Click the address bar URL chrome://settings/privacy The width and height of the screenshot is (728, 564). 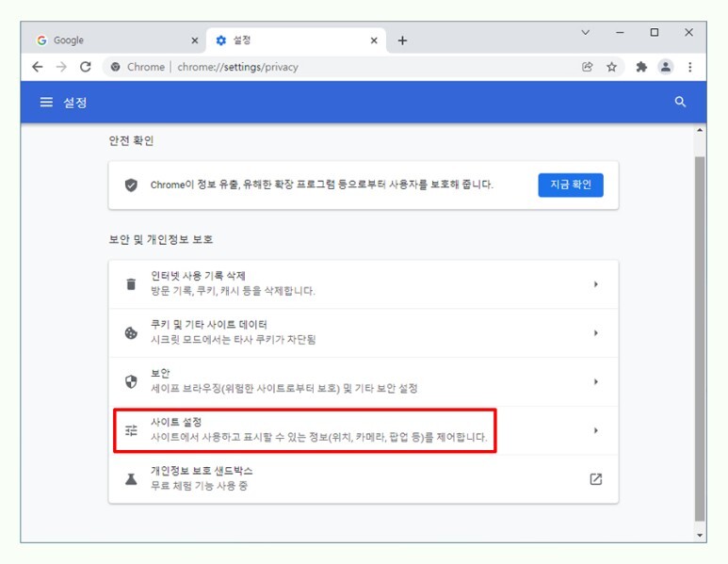(x=237, y=67)
